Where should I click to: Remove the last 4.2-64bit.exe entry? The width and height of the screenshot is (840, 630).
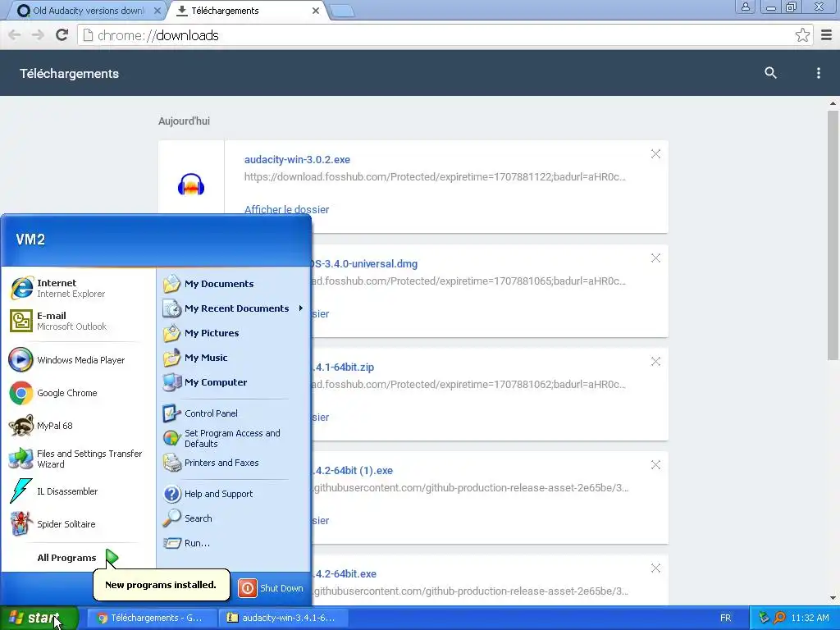pyautogui.click(x=655, y=568)
